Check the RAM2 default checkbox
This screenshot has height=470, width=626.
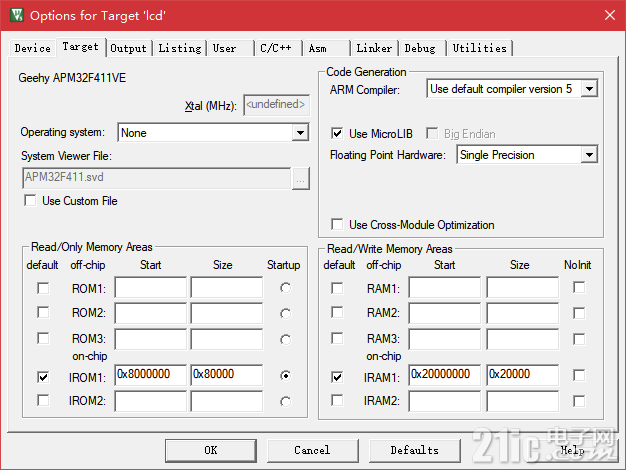(x=337, y=312)
